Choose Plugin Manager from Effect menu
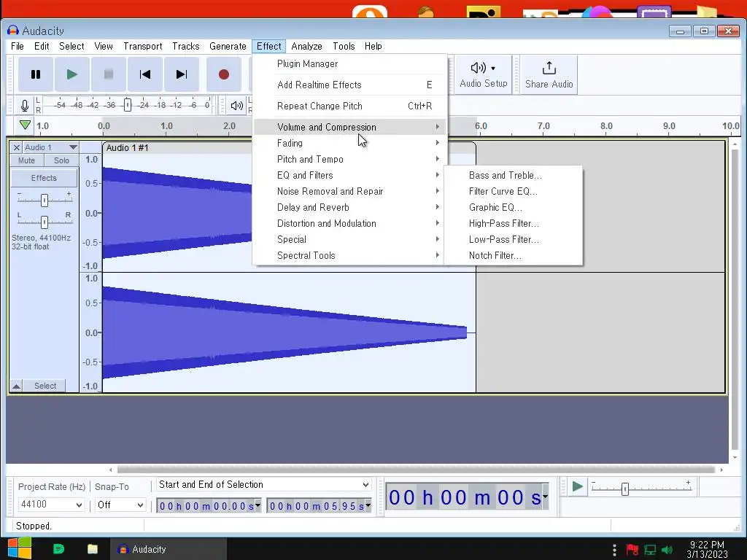 click(x=350, y=64)
